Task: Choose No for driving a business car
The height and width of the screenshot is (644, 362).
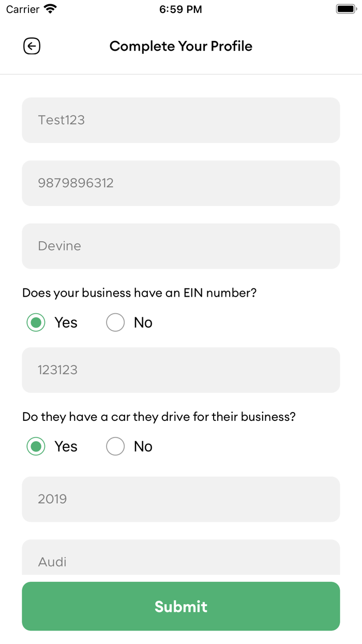Action: [x=115, y=446]
